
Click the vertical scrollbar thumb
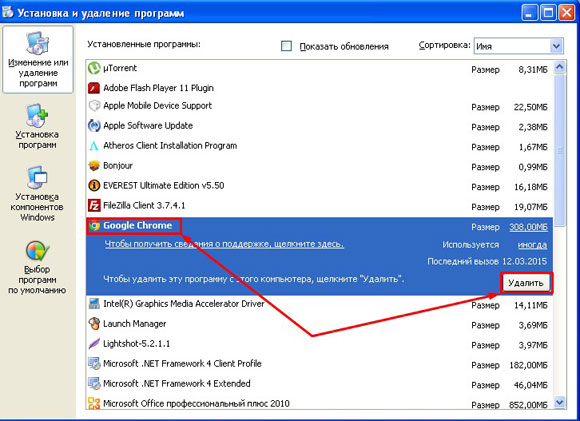(560, 150)
